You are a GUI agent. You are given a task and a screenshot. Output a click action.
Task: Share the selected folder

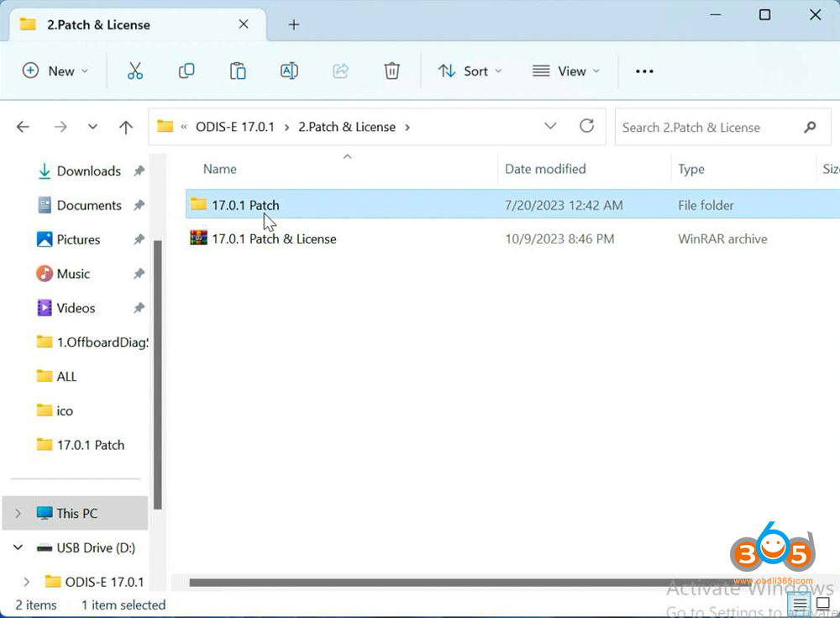pos(340,71)
